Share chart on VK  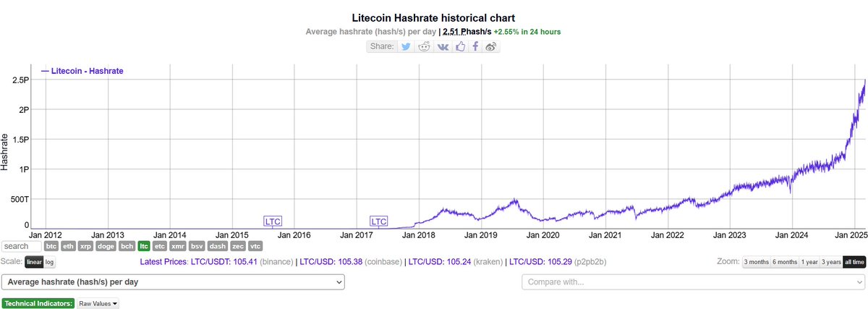[x=443, y=46]
